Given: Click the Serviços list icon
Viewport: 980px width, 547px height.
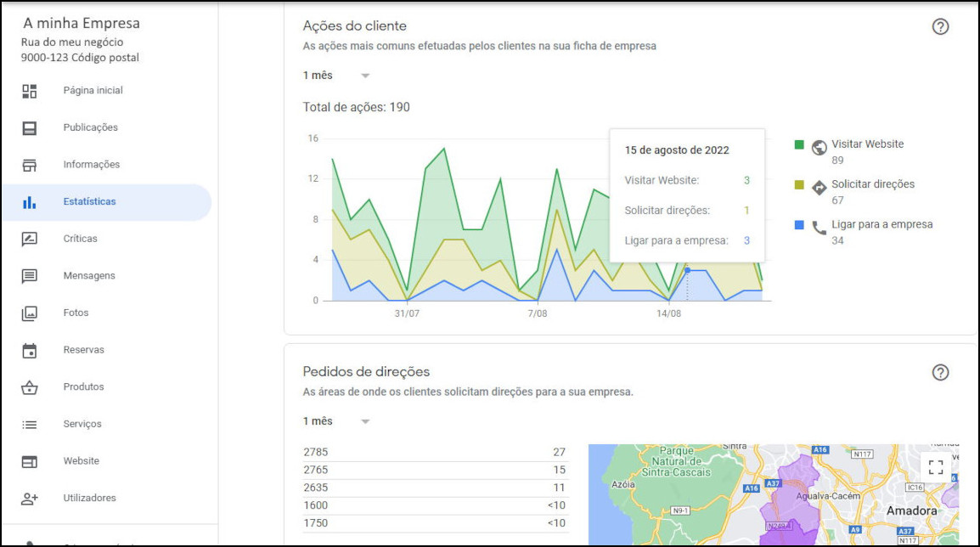Looking at the screenshot, I should [30, 425].
